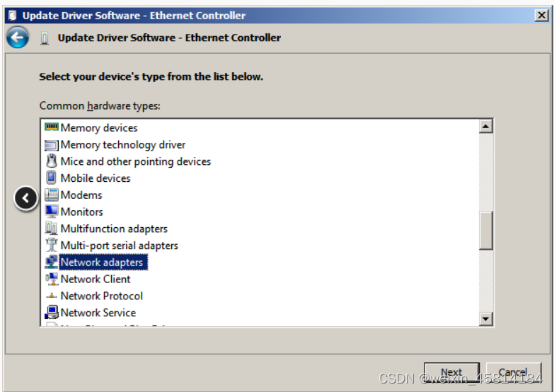Select "Multi-port serial adapters" entry

tap(120, 246)
